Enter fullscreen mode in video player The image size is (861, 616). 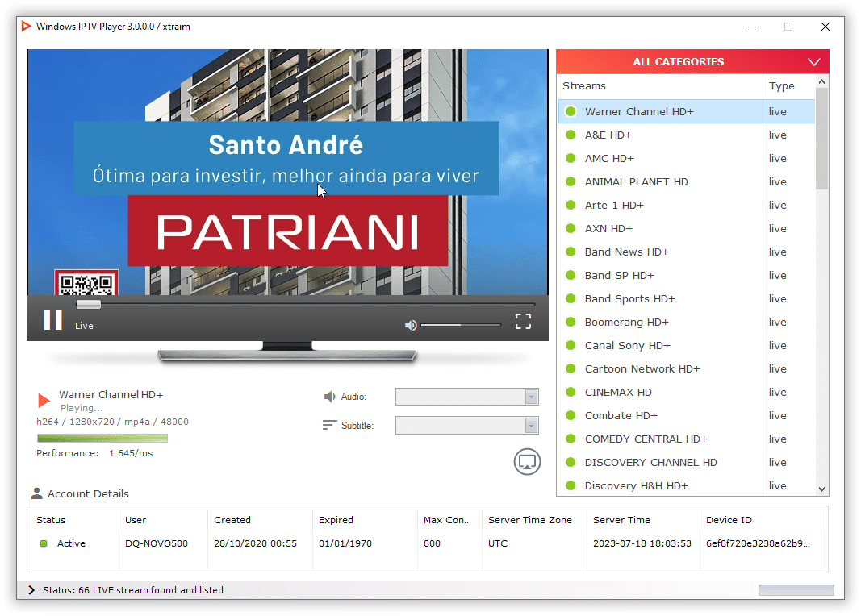pos(523,322)
